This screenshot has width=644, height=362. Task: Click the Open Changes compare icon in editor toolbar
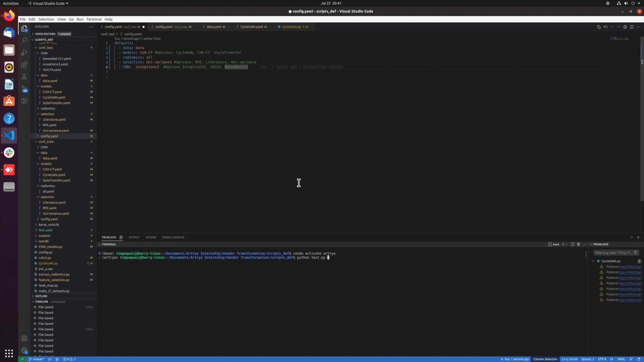click(x=599, y=27)
